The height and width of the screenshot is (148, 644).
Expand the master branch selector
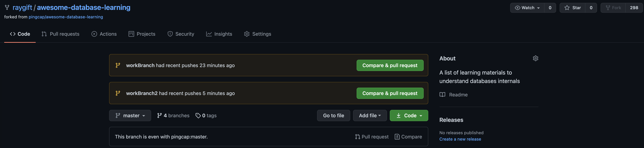tap(130, 116)
